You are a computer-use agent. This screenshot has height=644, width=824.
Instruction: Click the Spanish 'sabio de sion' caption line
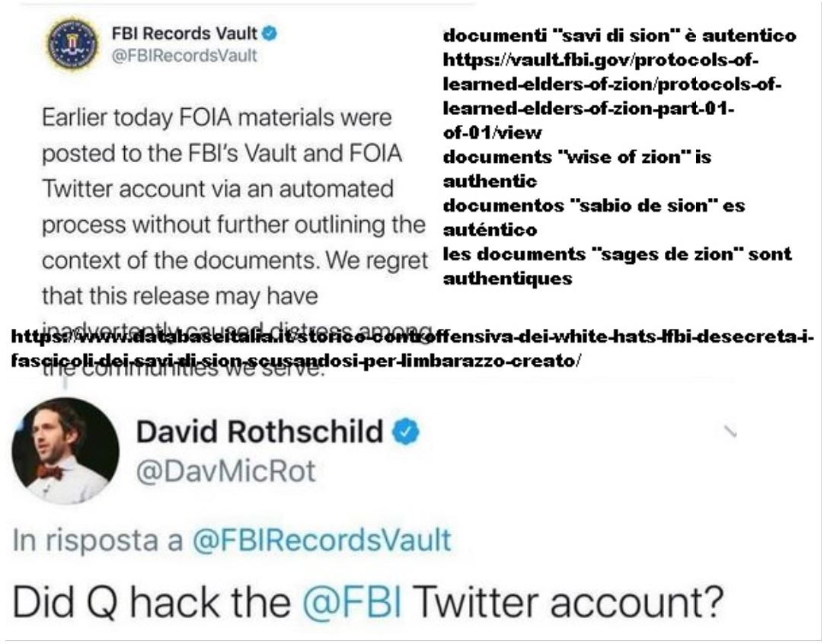pos(594,217)
